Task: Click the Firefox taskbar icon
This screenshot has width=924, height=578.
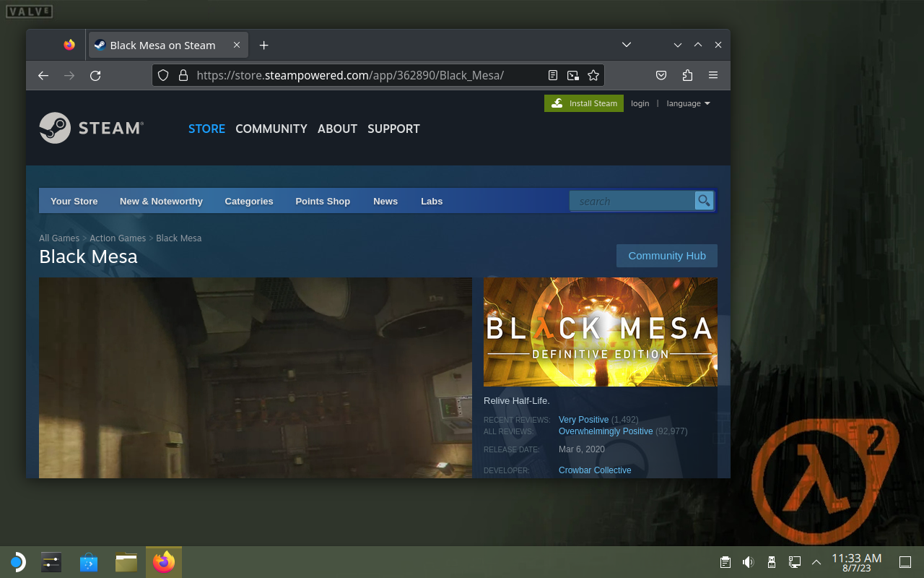Action: point(164,562)
